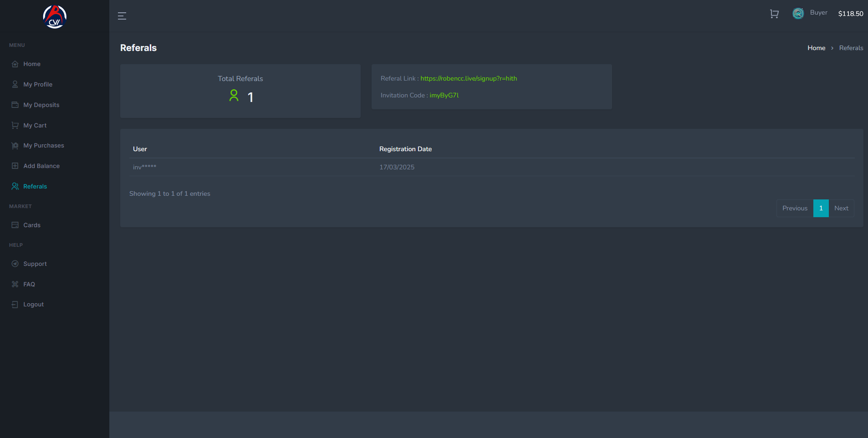Open the shopping cart icon in the header
The image size is (868, 438).
point(774,14)
